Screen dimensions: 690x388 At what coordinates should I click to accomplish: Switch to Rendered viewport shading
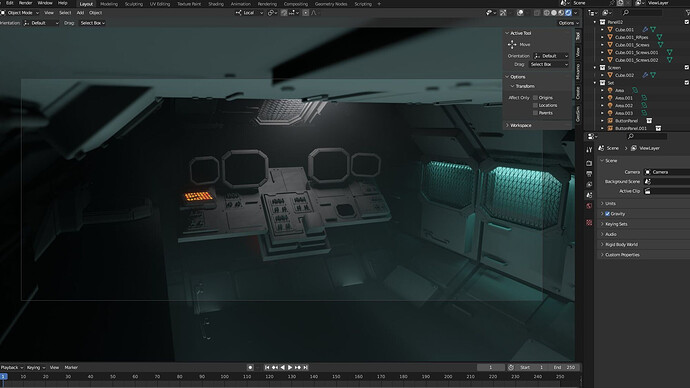click(x=569, y=13)
